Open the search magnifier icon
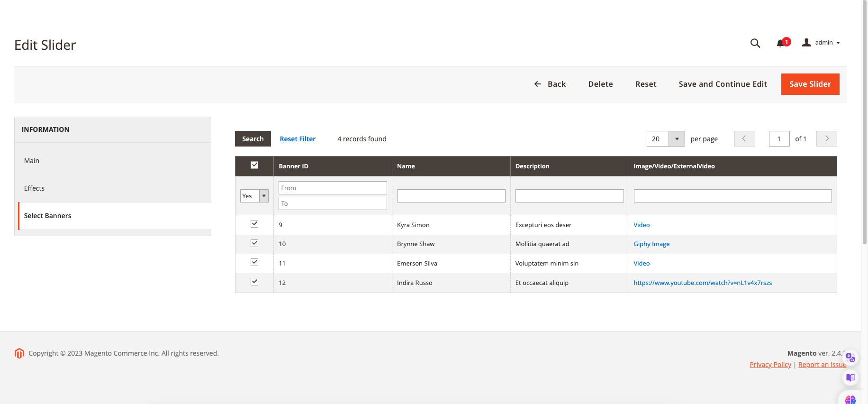868x404 pixels. coord(755,43)
